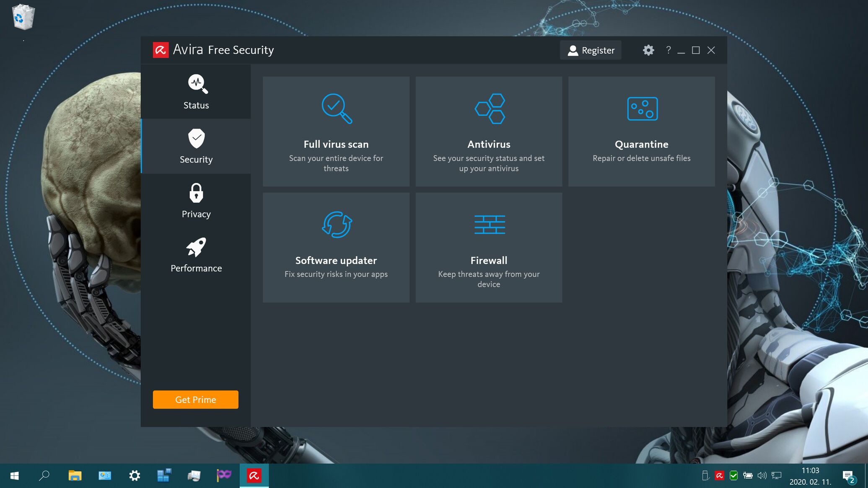
Task: Click the hexagon Antivirus icon
Action: tap(490, 108)
